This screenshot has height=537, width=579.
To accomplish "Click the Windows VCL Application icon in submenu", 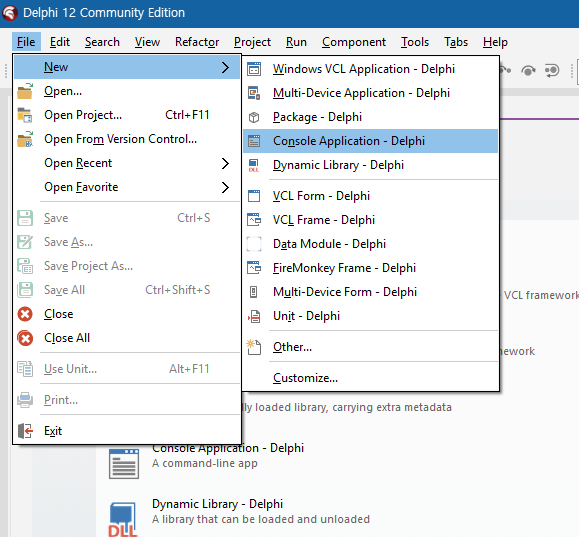I will point(254,69).
